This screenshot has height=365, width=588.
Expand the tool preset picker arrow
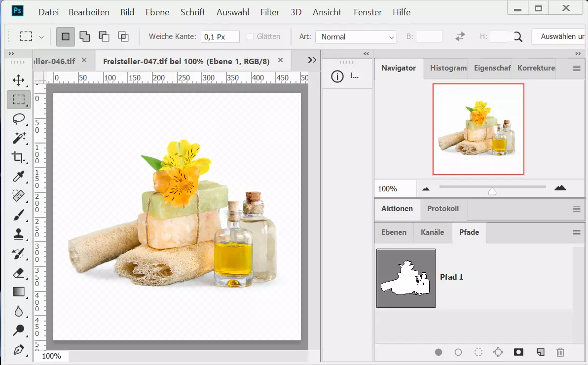coord(41,37)
